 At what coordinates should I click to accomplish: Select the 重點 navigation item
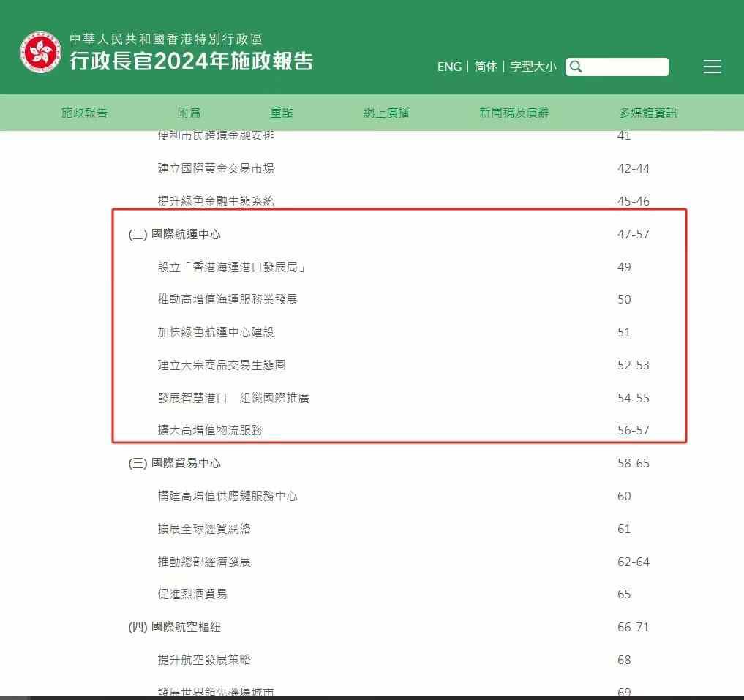[x=282, y=113]
